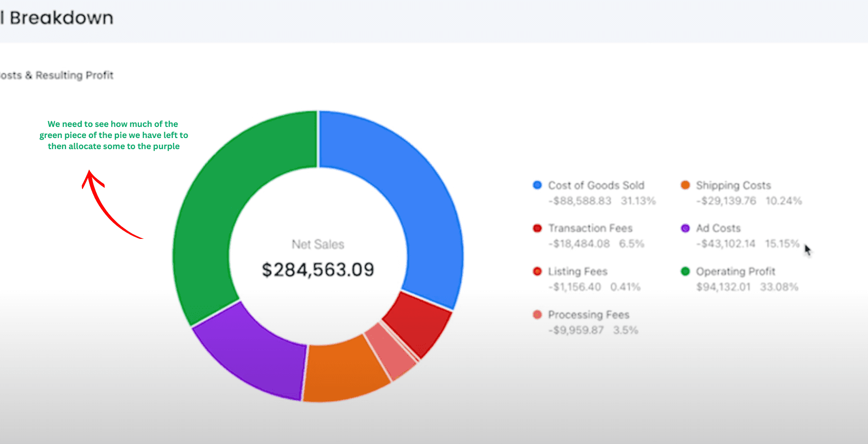
Task: Click the 0.41% percentage
Action: (x=625, y=287)
